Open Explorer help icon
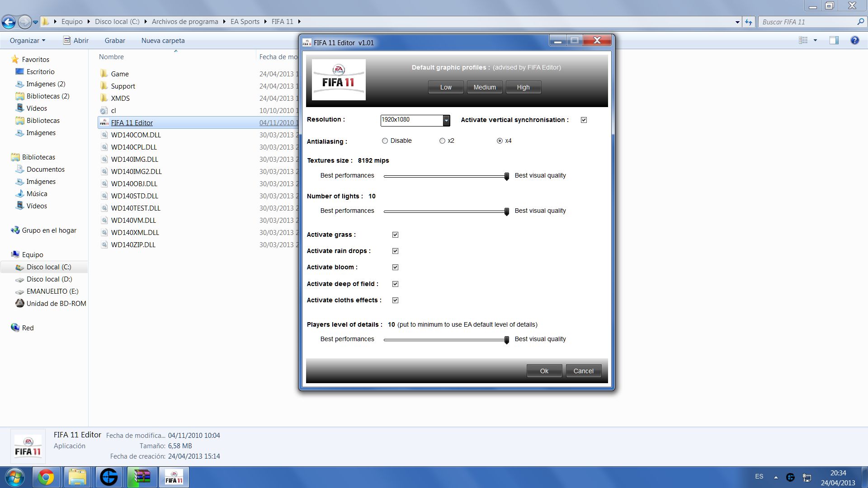The width and height of the screenshot is (868, 488). click(854, 40)
